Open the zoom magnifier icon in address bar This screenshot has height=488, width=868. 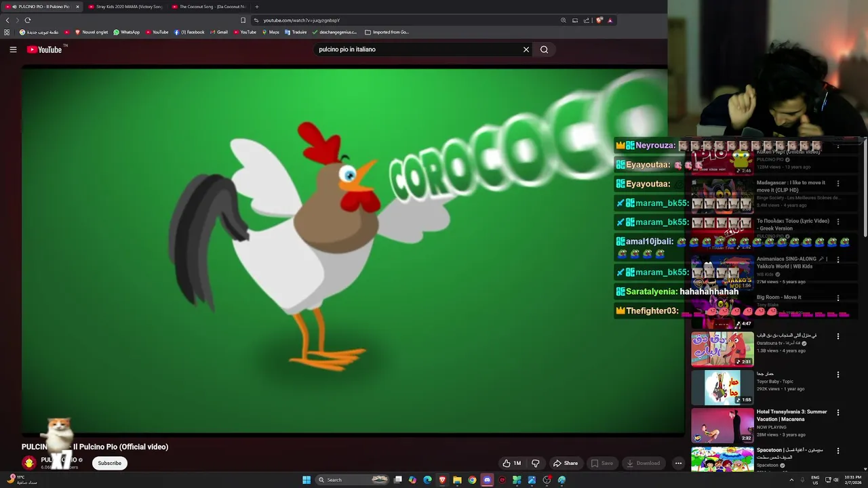563,20
